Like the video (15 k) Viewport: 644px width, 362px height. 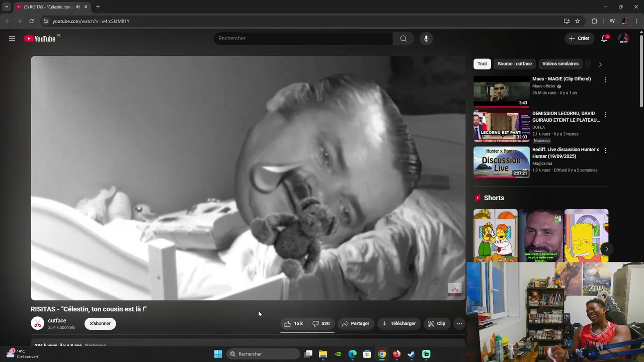[x=294, y=323]
